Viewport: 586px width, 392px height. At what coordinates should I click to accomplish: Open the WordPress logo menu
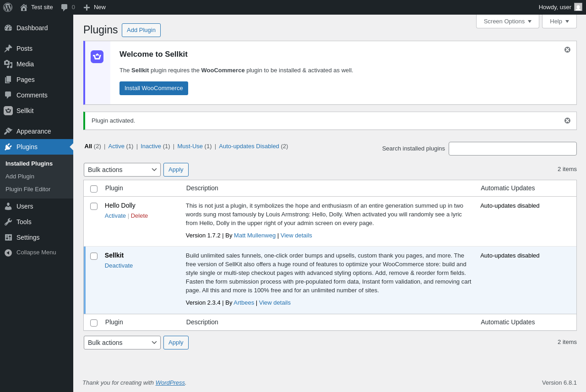(8, 7)
